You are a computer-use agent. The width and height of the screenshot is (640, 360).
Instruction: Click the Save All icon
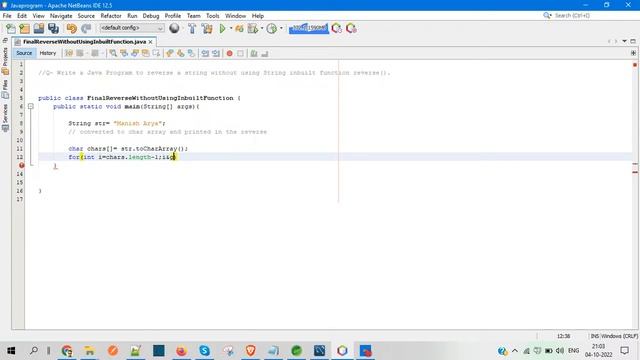click(x=53, y=29)
